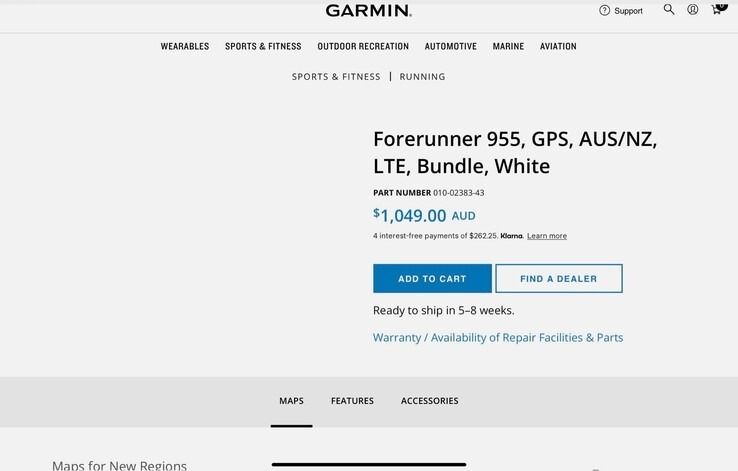738x471 pixels.
Task: Switch to the Accessories tab
Action: point(429,401)
